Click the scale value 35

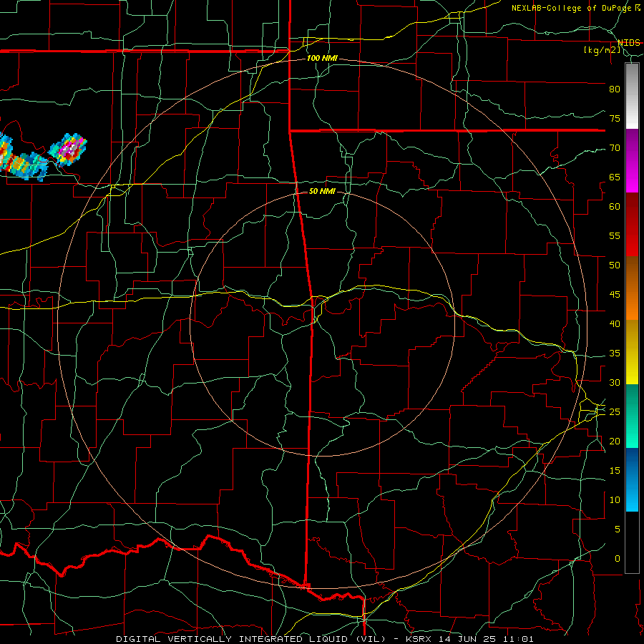[615, 353]
